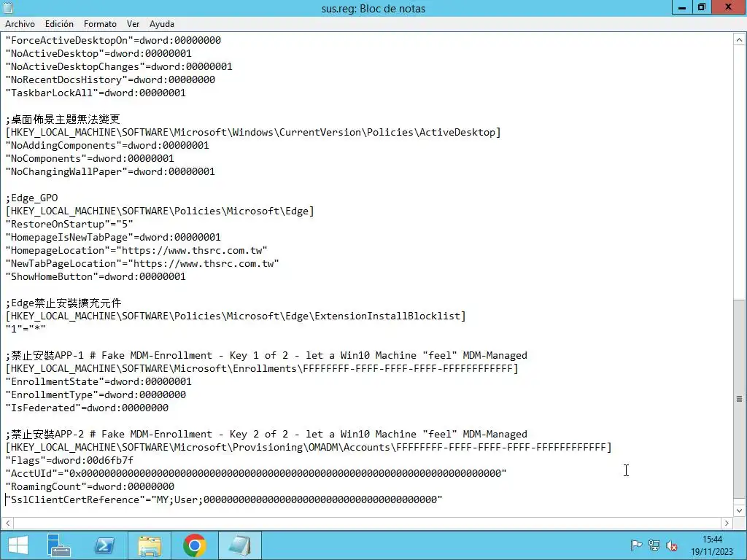Click the "EnrollmentState" line
Image resolution: width=747 pixels, height=560 pixels.
(x=98, y=382)
